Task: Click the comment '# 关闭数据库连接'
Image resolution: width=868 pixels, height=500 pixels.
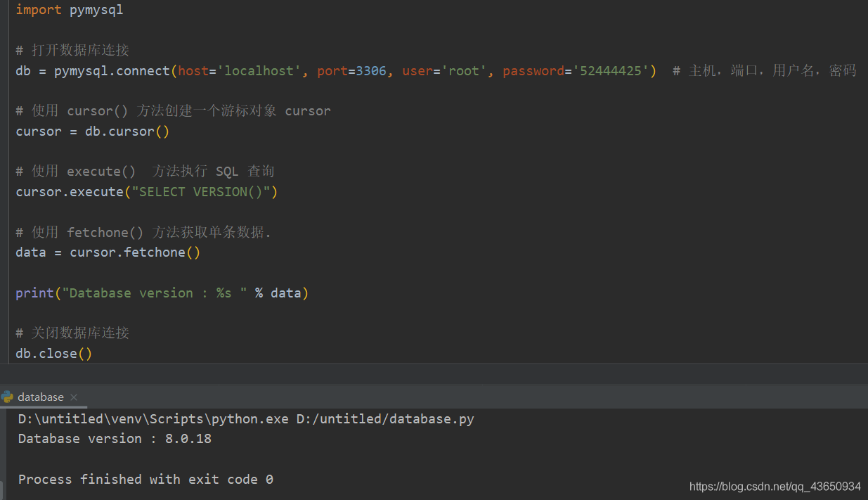Action: [72, 333]
